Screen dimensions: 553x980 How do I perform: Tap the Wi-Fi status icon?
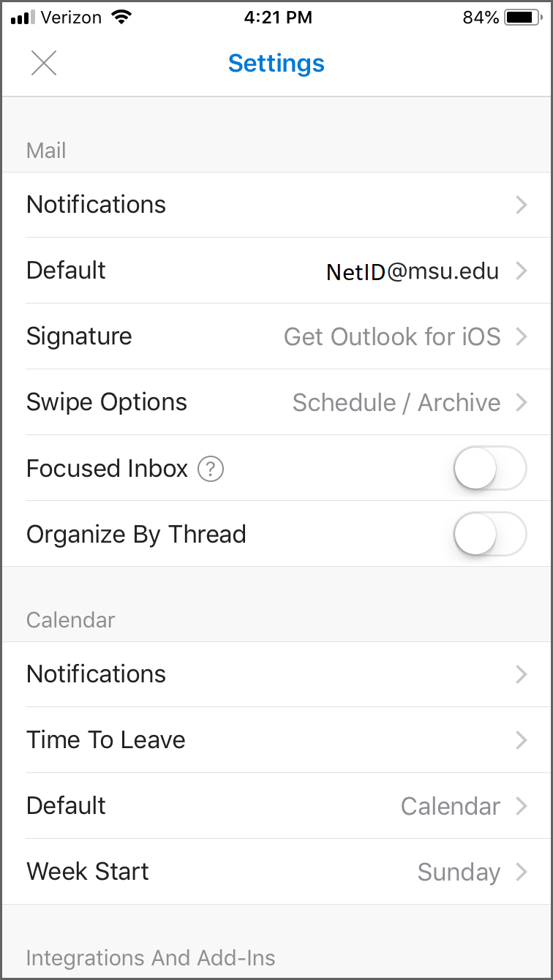click(122, 18)
